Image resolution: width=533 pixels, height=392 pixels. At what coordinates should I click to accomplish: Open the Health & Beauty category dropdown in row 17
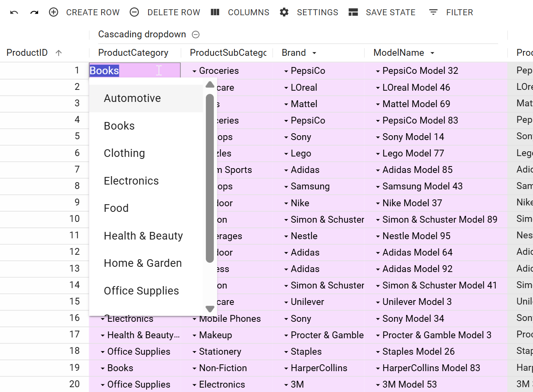coord(103,335)
